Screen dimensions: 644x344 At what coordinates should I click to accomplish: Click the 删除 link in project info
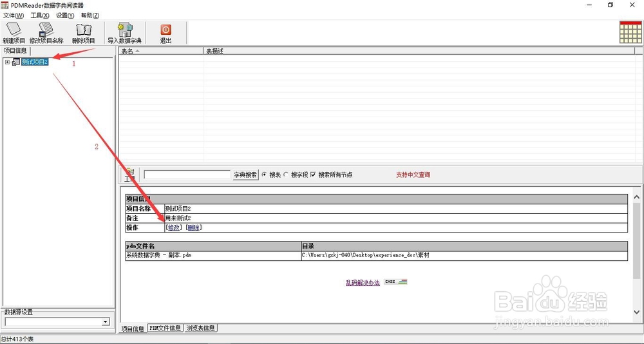coord(193,227)
